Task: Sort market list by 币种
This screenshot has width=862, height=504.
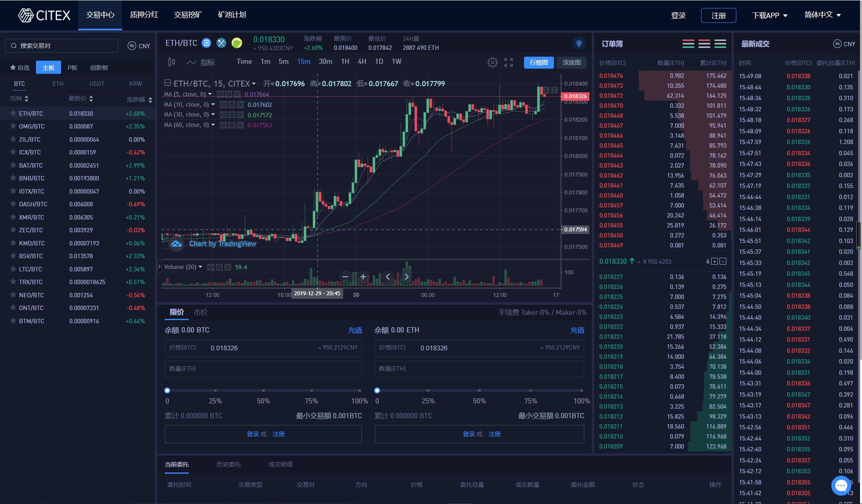Action: 19,99
